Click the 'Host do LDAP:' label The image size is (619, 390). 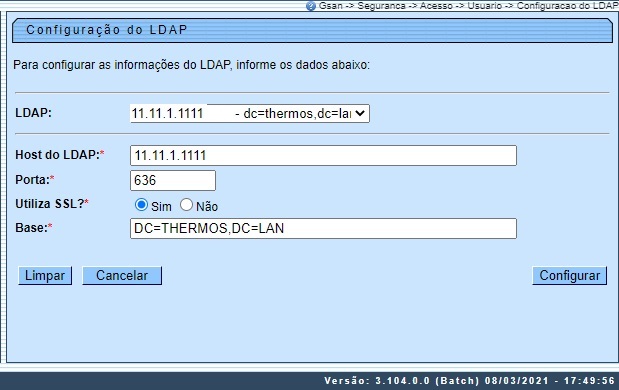(58, 155)
